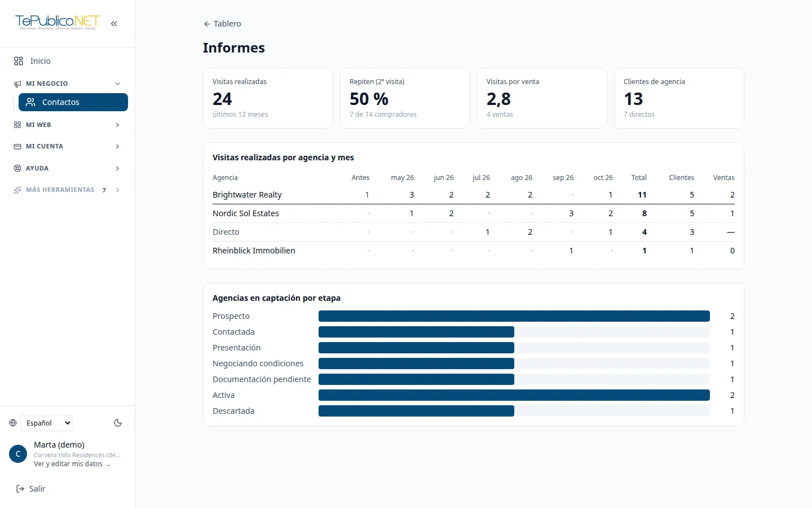This screenshot has height=508, width=812.
Task: Open the Contactos menu item
Action: pos(73,102)
